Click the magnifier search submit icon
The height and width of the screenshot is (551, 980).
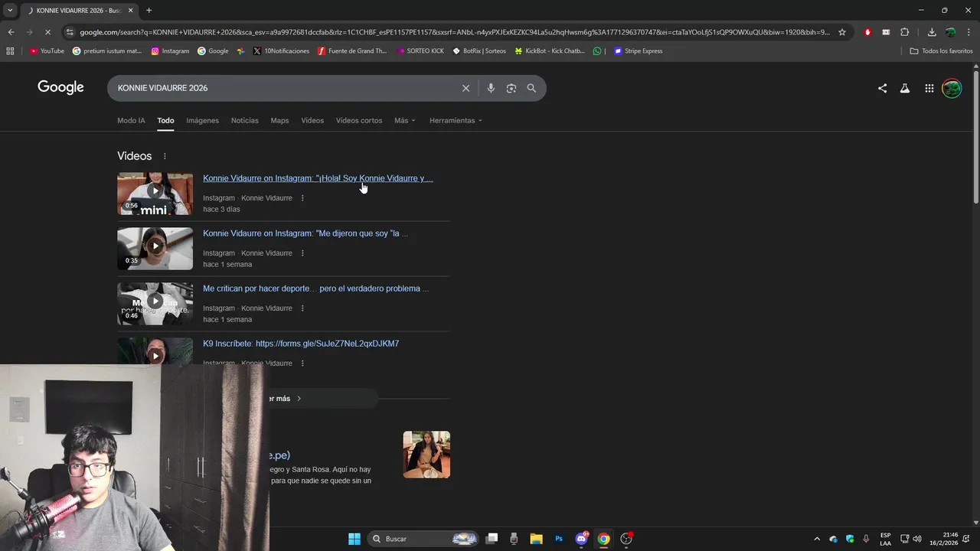pyautogui.click(x=531, y=88)
